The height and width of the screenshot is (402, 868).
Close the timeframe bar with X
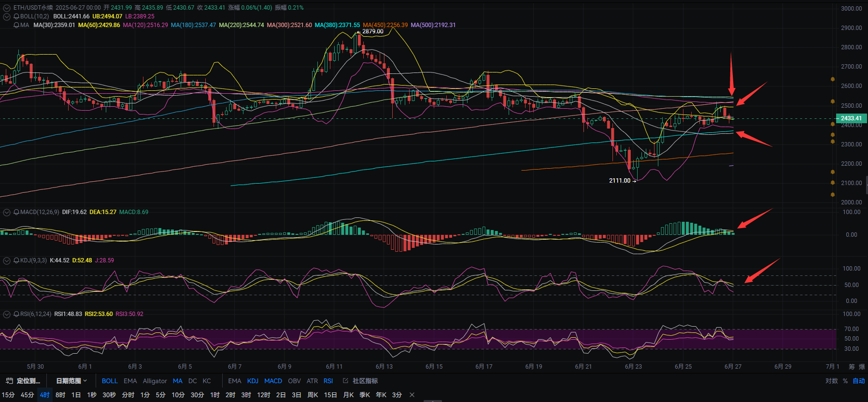point(412,395)
